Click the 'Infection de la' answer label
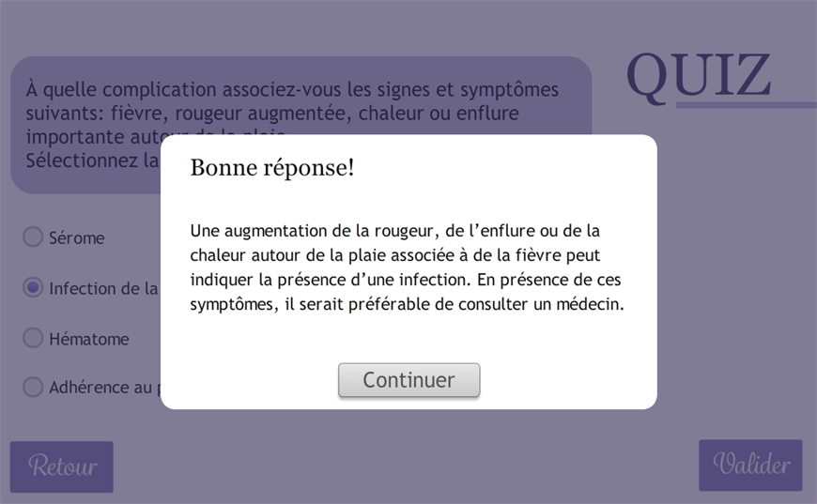 (x=103, y=289)
